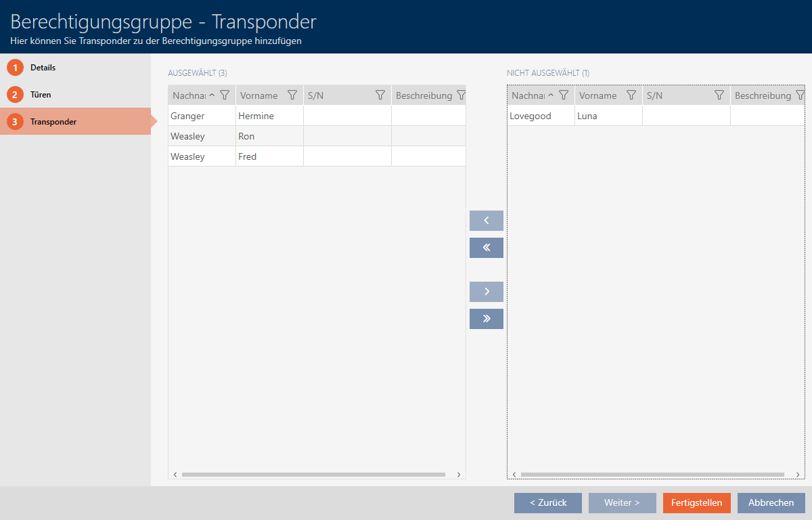Open S/N filter in selected table

(380, 95)
